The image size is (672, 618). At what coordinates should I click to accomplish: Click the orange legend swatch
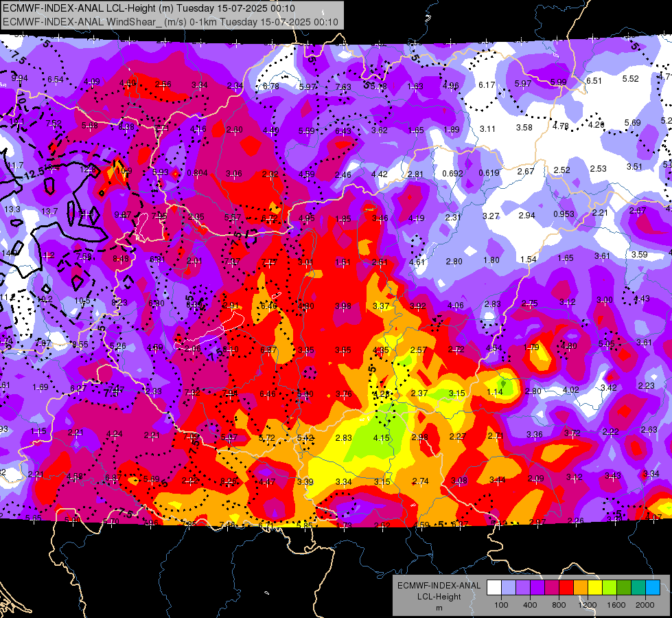pos(581,588)
